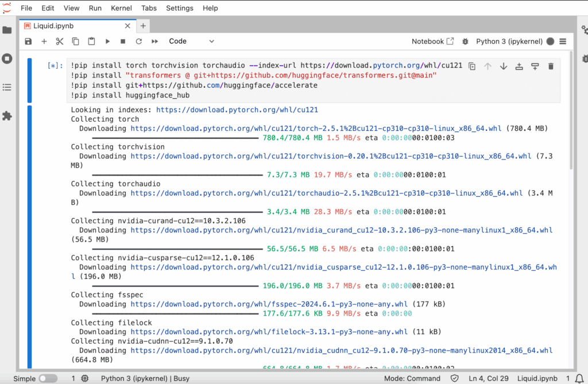Open the Tabs menu

click(149, 8)
